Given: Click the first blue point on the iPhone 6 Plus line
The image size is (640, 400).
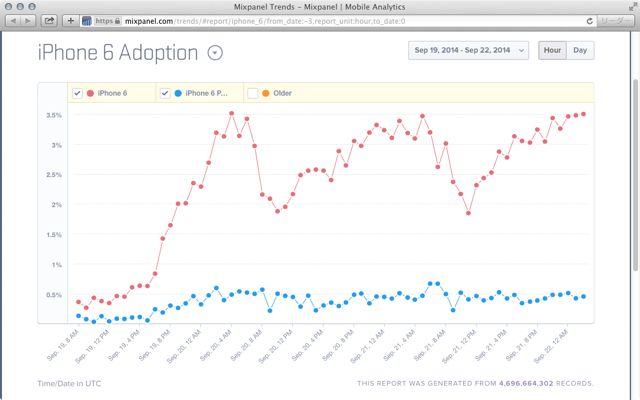Looking at the screenshot, I should tap(78, 316).
